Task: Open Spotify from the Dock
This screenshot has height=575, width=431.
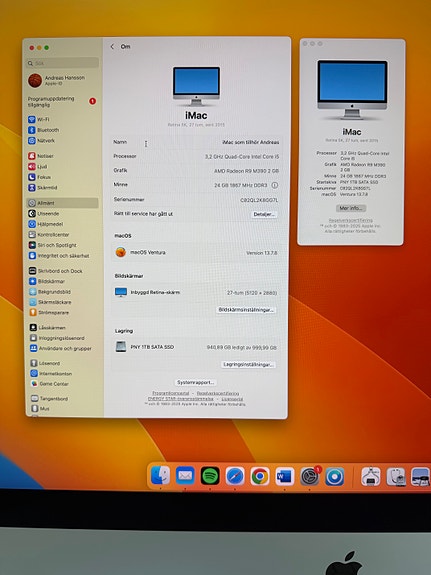Action: [210, 476]
